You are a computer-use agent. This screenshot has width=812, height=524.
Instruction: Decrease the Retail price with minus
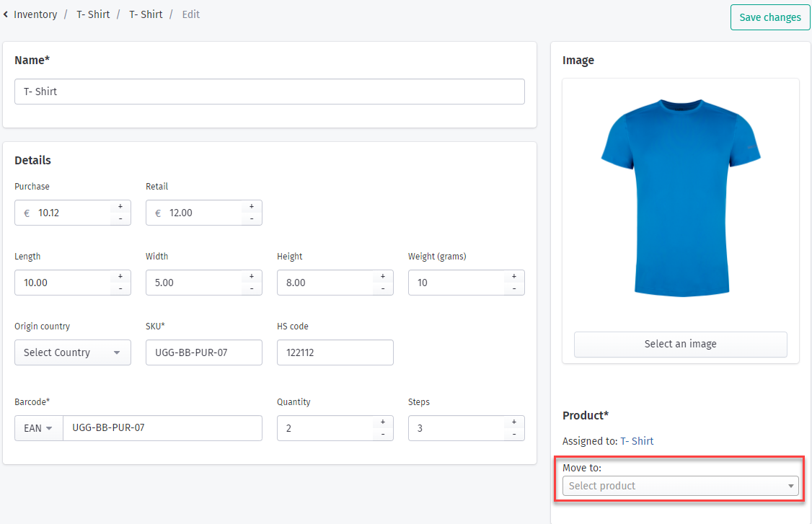(x=252, y=219)
